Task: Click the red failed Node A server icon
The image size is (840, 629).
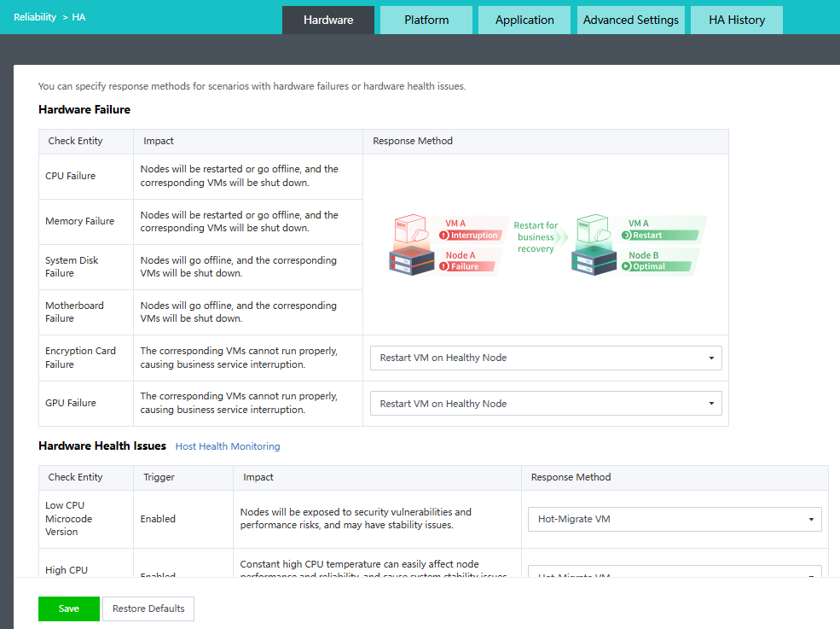Action: (411, 246)
